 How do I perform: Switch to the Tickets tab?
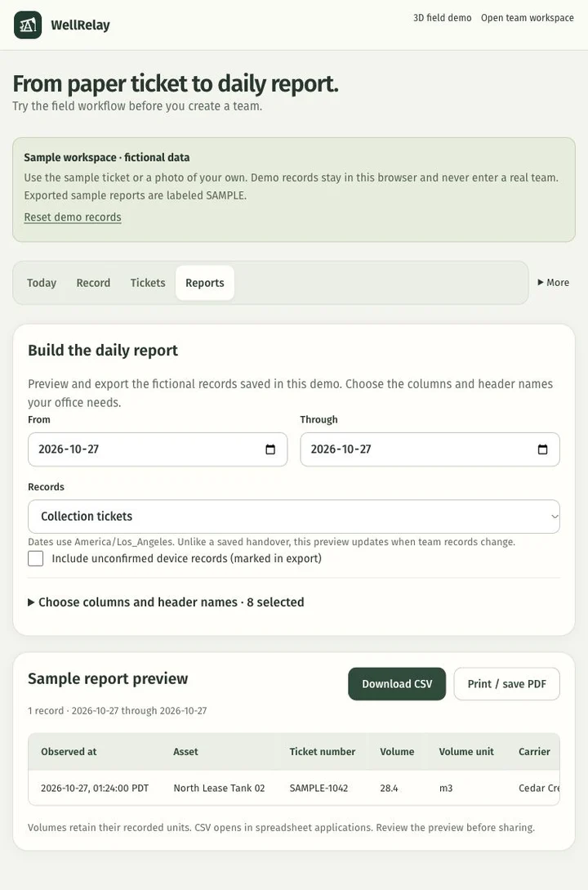click(x=148, y=283)
